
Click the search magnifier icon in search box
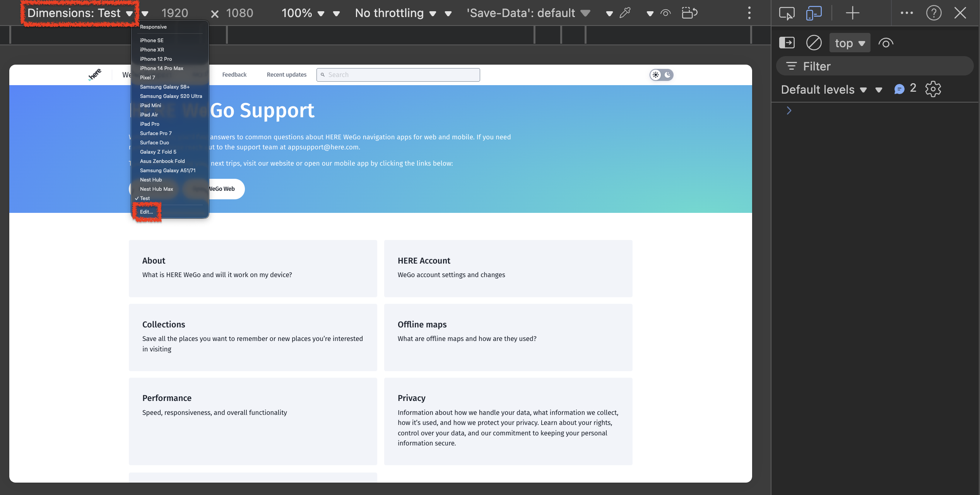(x=323, y=75)
